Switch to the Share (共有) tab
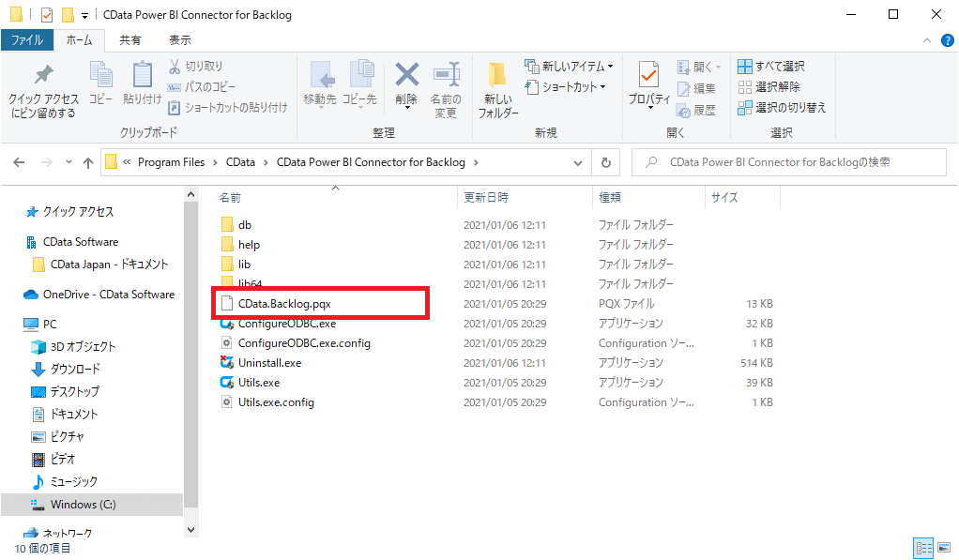The height and width of the screenshot is (560, 959). tap(129, 40)
